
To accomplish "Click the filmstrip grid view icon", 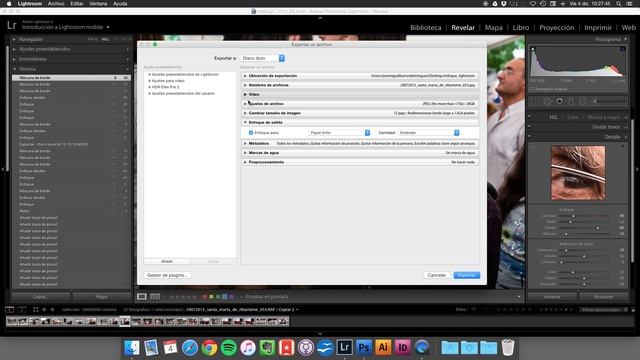I will click(x=36, y=309).
